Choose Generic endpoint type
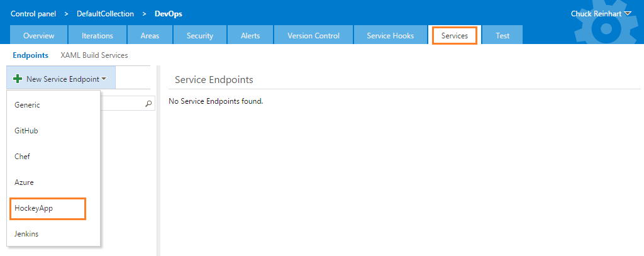The image size is (644, 256). point(53,105)
